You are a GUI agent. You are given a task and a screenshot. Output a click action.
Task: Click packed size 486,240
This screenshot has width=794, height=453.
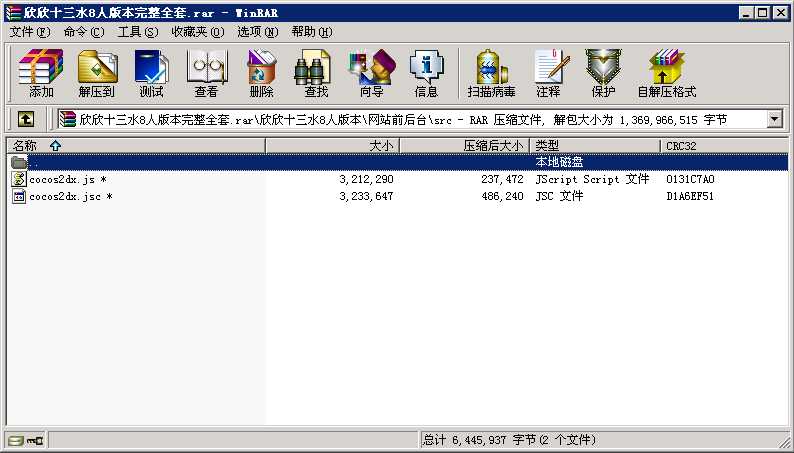[x=502, y=196]
